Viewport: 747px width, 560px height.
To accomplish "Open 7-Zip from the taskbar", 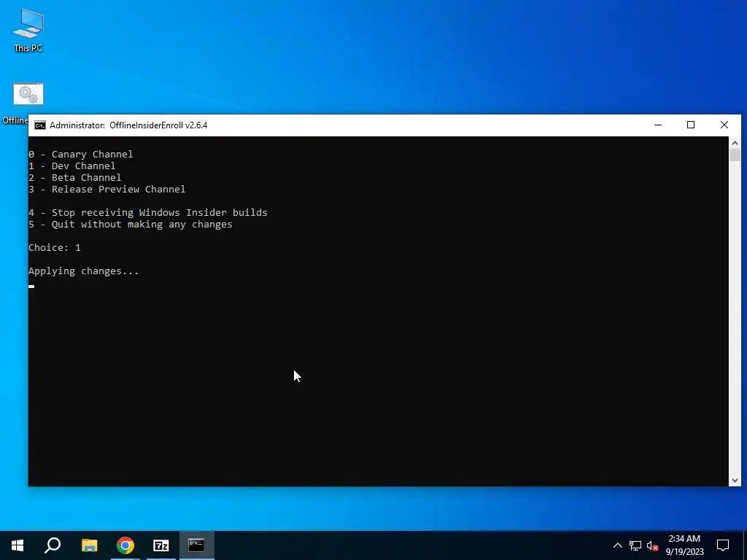I will [161, 545].
